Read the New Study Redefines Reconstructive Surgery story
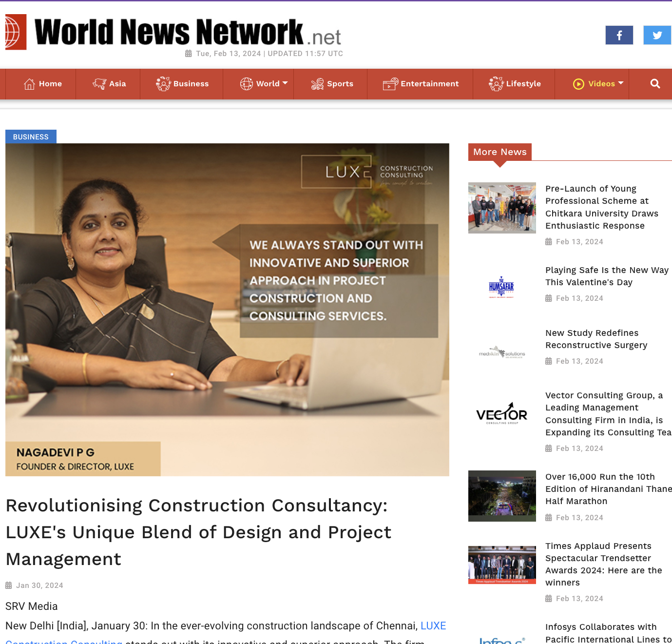This screenshot has width=672, height=644. [596, 339]
